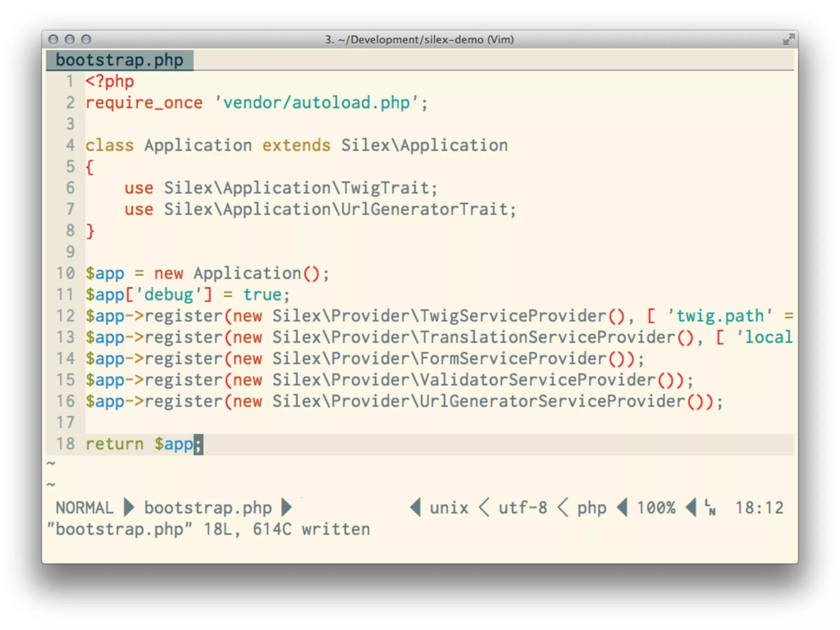
Task: Click the block cursor on line 18
Action: tap(198, 444)
